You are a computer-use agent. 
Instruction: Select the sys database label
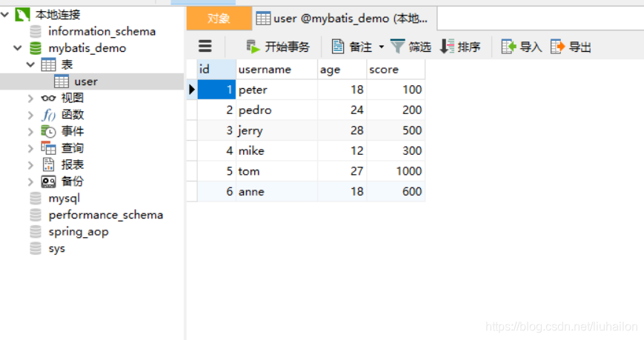click(56, 249)
